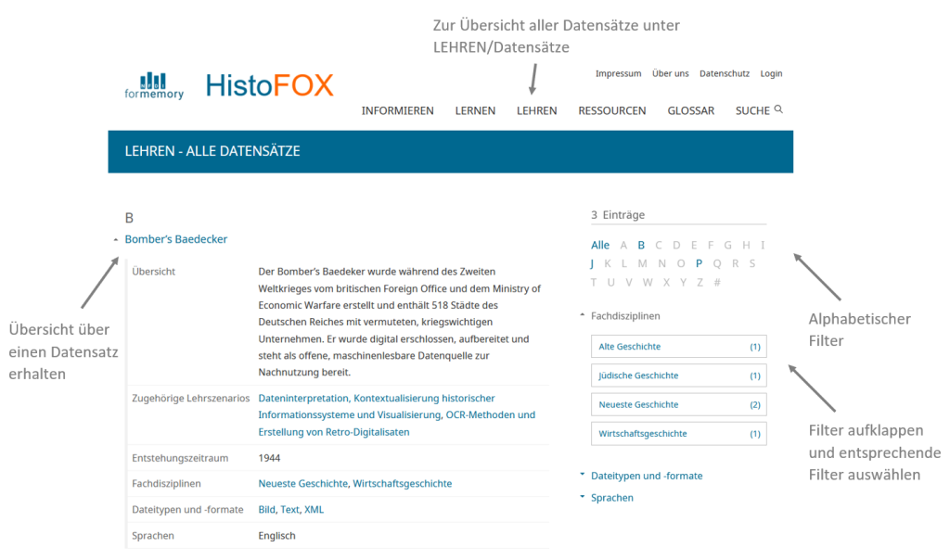Expand the Dateitypen und -formate filter
This screenshot has height=560, width=950.
[582, 476]
